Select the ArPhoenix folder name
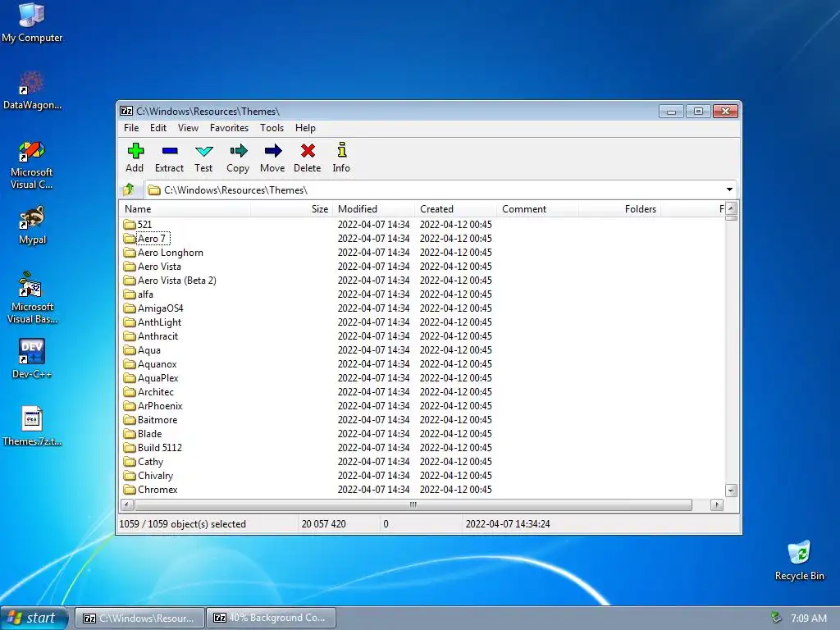840x630 pixels. pyautogui.click(x=160, y=405)
